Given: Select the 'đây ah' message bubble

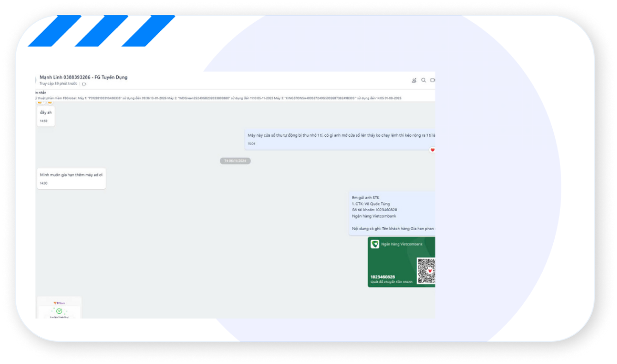Looking at the screenshot, I should (x=46, y=116).
